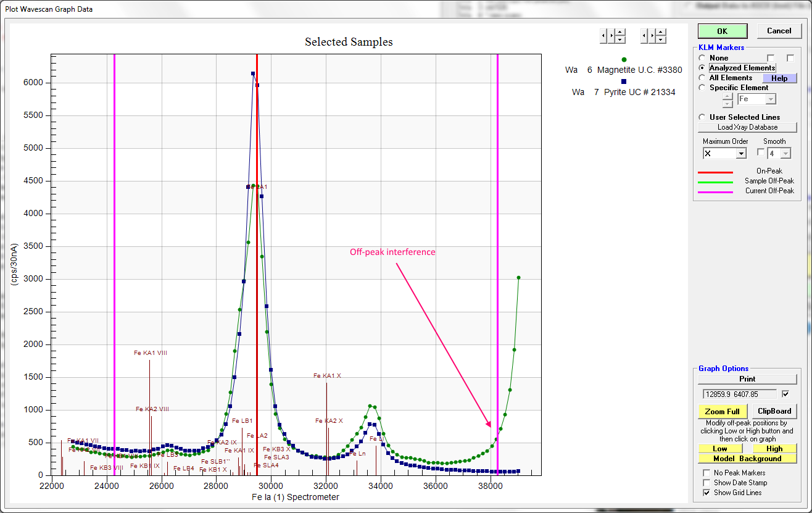
Task: Click right arrow in first graph arrow group
Action: [x=611, y=36]
